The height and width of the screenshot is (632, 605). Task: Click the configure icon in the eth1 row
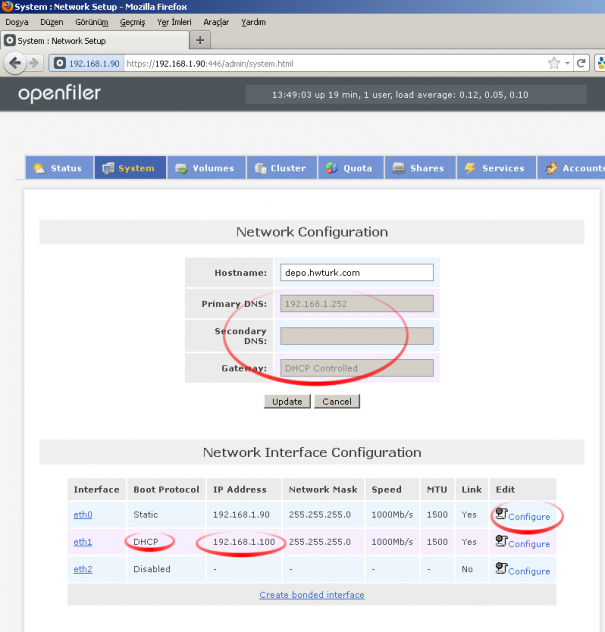click(x=501, y=541)
